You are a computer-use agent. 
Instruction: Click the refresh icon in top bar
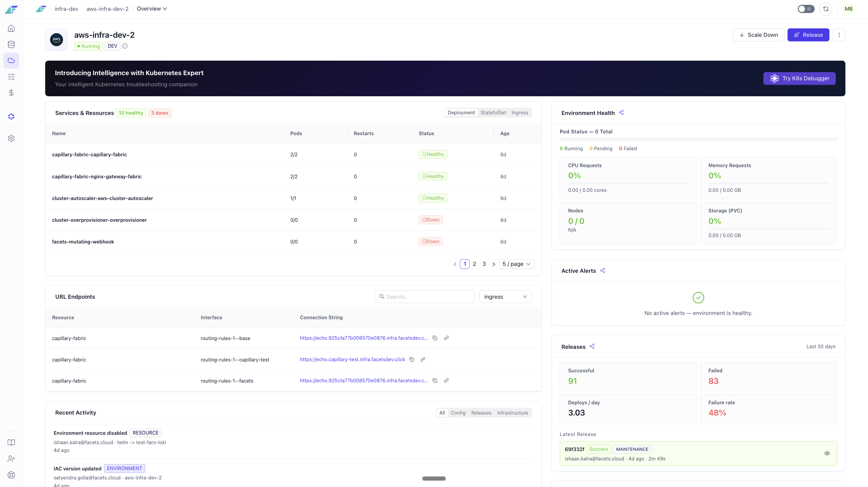(x=826, y=9)
